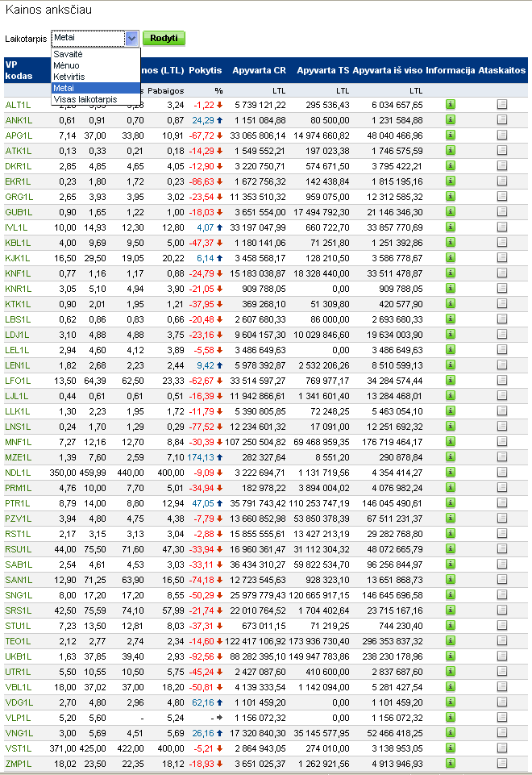532x775 pixels.
Task: Click the Apyvarta iš viso header
Action: click(387, 70)
